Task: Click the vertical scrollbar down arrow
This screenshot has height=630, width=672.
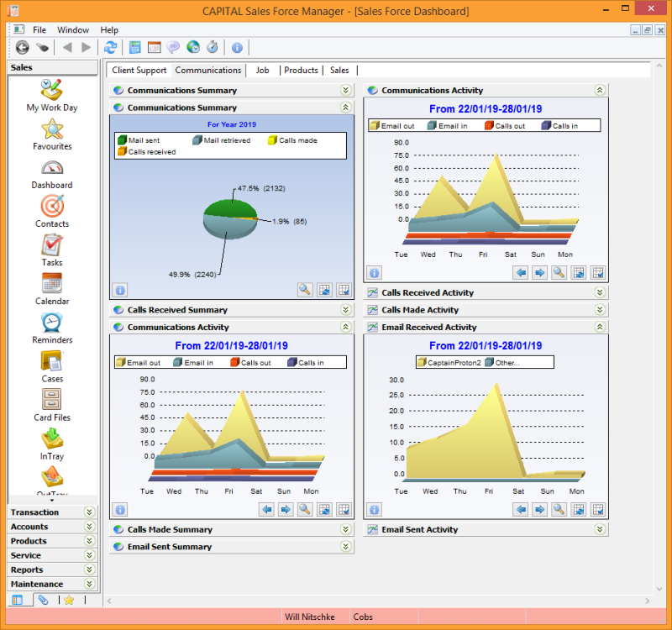Action: [659, 589]
